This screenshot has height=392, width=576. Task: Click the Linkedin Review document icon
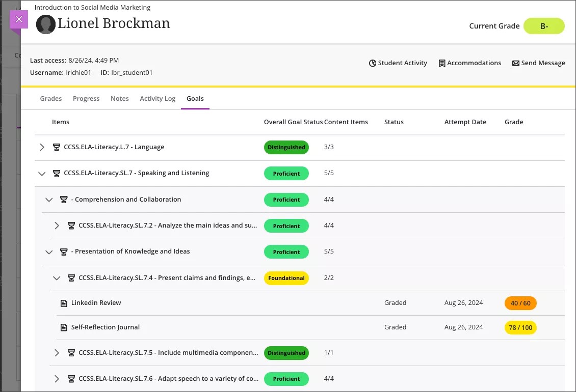pos(64,303)
